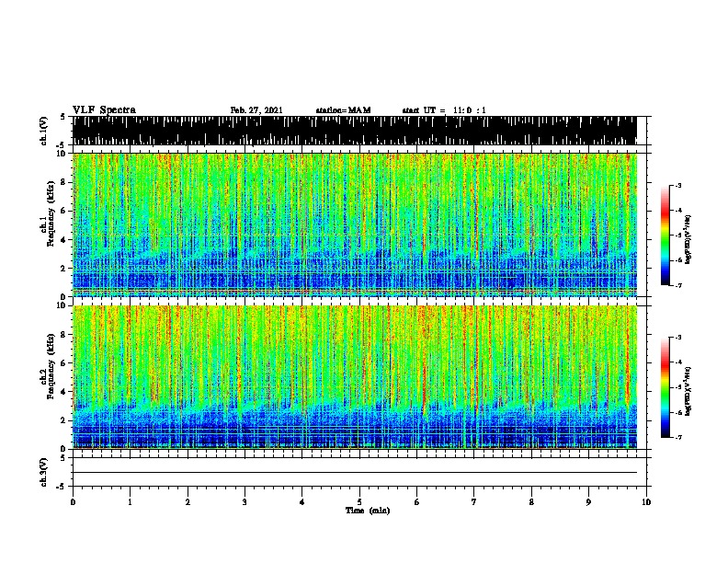
Task: Click time axis tick label '4'
Action: click(302, 502)
